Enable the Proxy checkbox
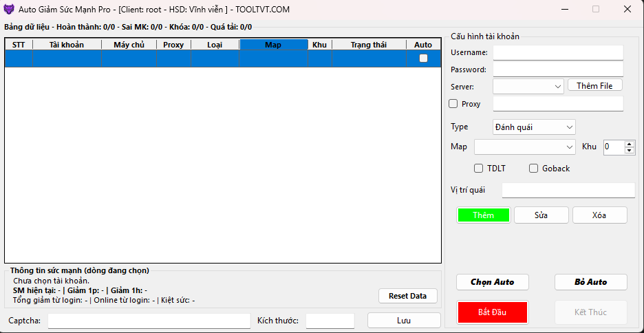The height and width of the screenshot is (333, 644). coord(453,104)
